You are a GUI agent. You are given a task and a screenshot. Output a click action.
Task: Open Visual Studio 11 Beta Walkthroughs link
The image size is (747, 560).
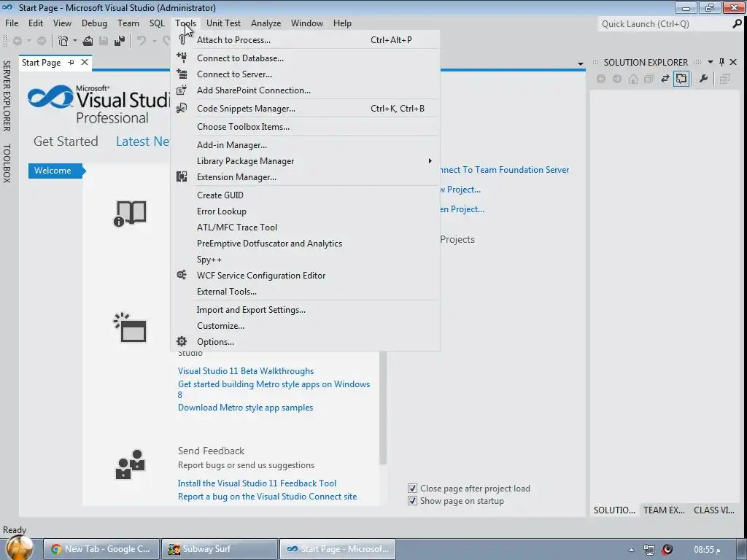point(246,371)
